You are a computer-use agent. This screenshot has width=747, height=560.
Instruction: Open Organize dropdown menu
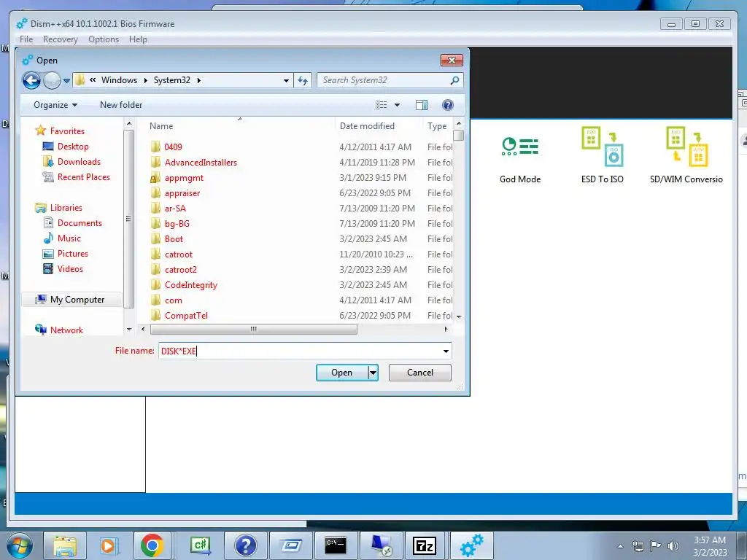point(55,105)
